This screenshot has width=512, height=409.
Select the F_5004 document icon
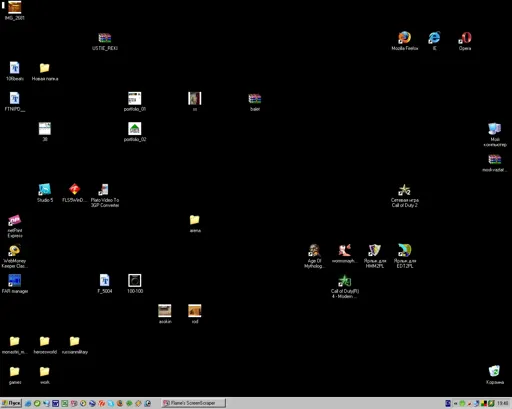105,281
